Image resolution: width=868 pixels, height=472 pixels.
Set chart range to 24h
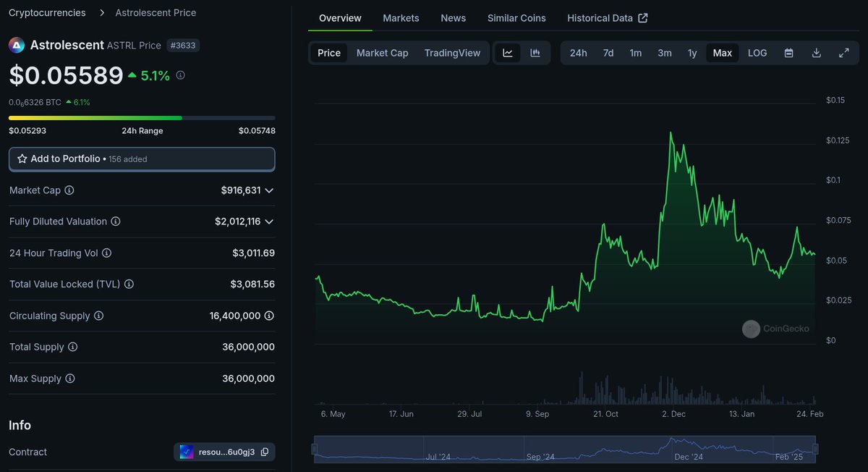(579, 53)
